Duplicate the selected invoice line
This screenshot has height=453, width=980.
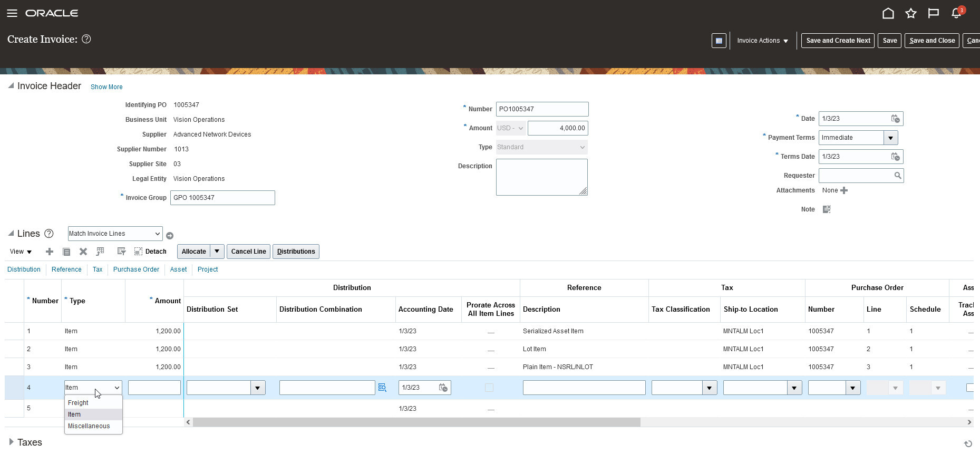click(x=66, y=252)
